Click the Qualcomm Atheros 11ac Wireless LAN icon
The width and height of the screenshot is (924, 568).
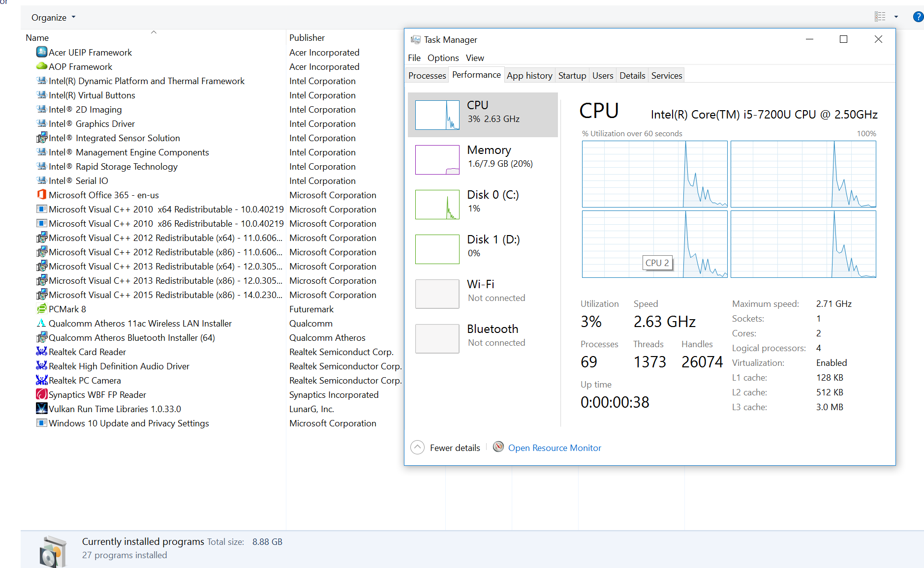tap(42, 323)
